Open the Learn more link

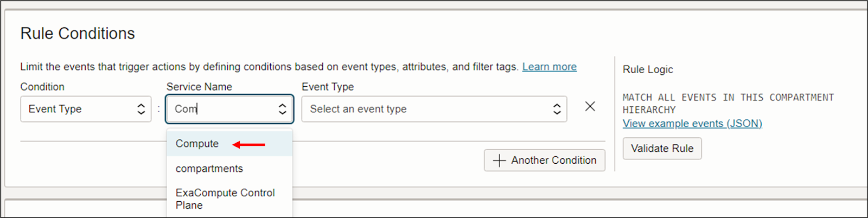tap(549, 67)
